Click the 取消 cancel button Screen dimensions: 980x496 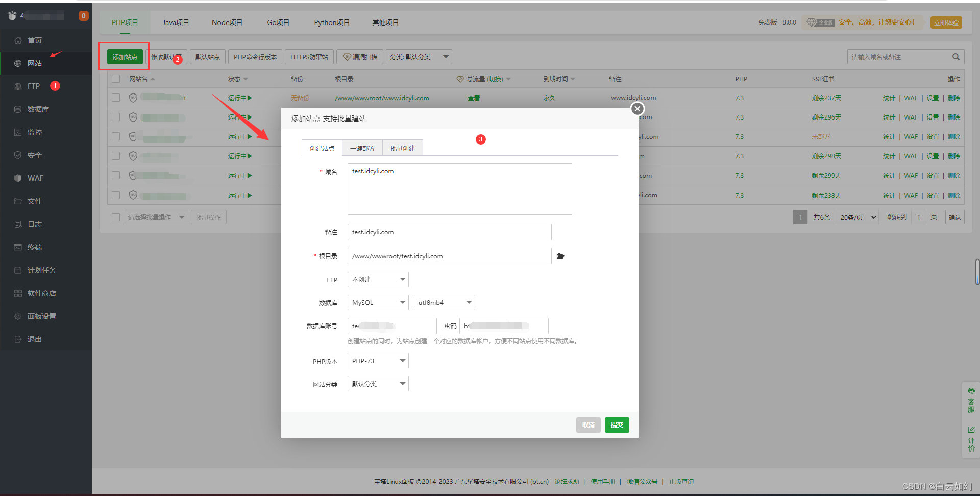(589, 425)
